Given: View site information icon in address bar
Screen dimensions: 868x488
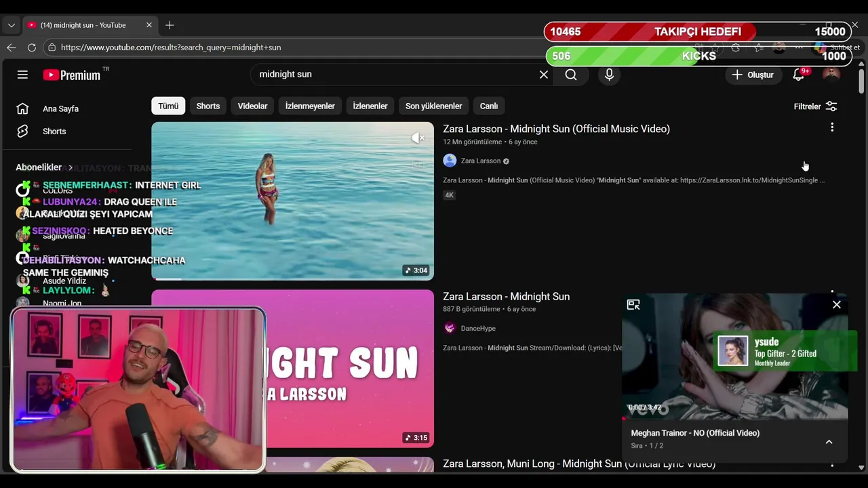Looking at the screenshot, I should 52,47.
